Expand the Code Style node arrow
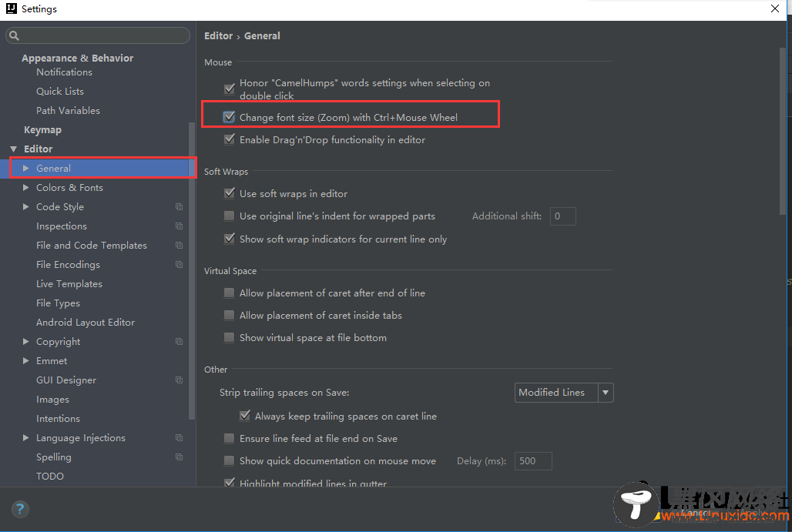Viewport: 792px width, 532px height. click(25, 206)
